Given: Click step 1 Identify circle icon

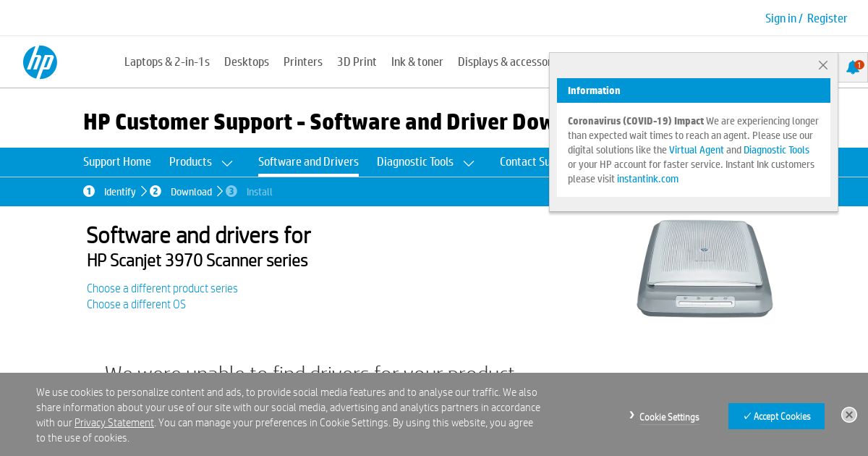Looking at the screenshot, I should pyautogui.click(x=89, y=191).
